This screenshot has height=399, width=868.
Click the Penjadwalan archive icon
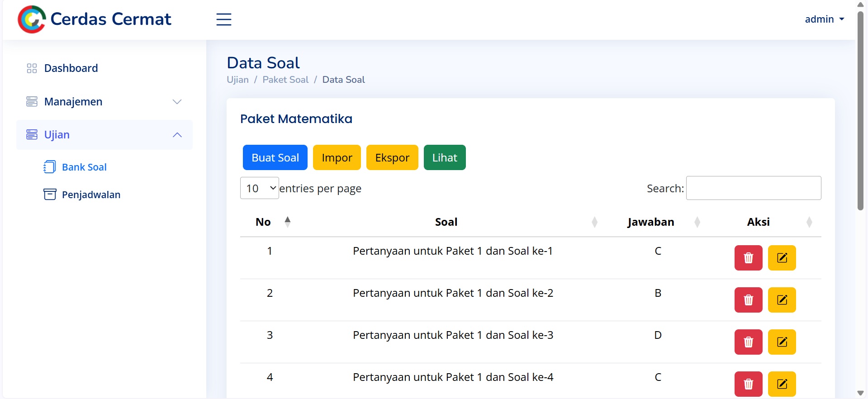[50, 195]
